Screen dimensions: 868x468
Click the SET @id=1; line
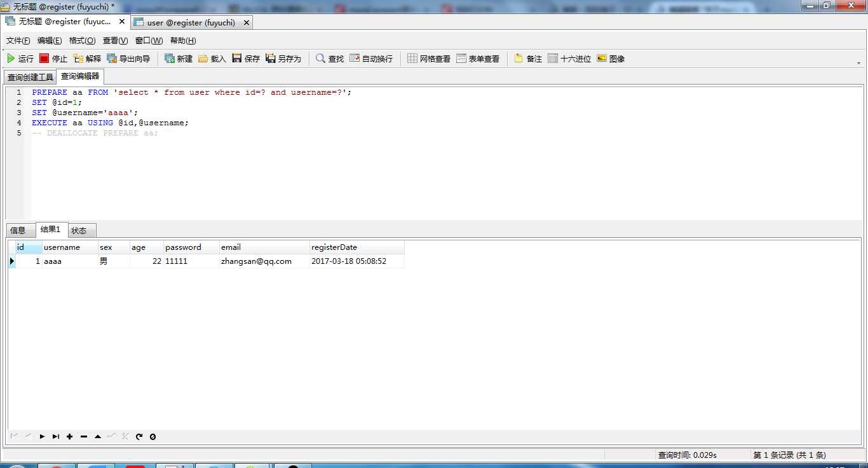pyautogui.click(x=57, y=102)
